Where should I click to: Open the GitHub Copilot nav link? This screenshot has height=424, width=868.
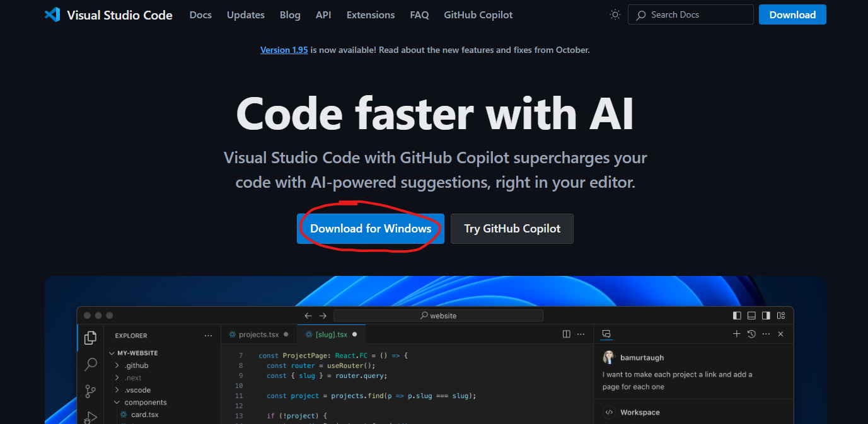[x=478, y=14]
